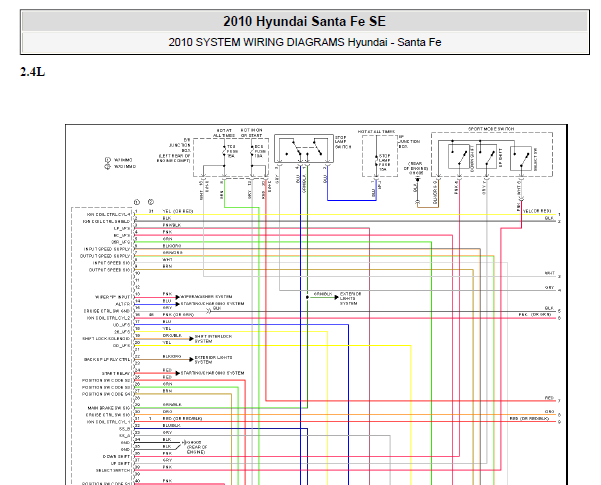The height and width of the screenshot is (485, 601).
Task: Click the 'CRUISE CTRL SW SIG' pin label
Action: click(x=108, y=415)
